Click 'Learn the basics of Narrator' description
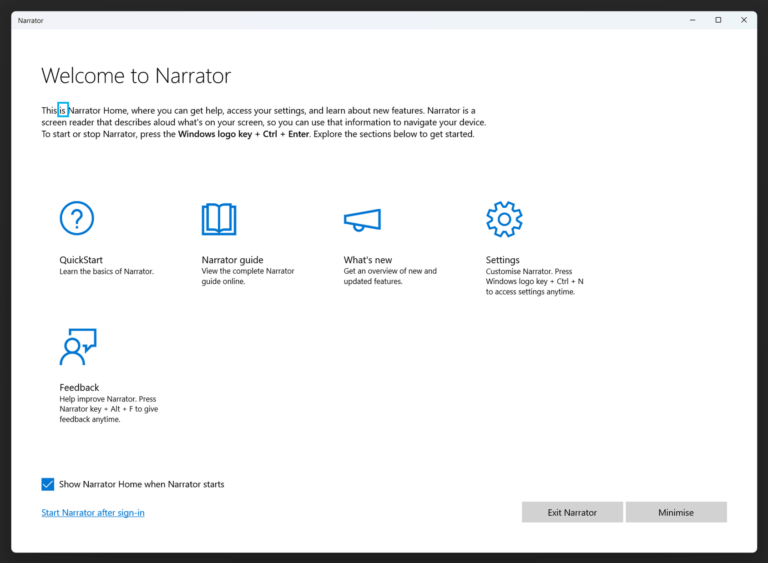The image size is (768, 563). click(107, 271)
